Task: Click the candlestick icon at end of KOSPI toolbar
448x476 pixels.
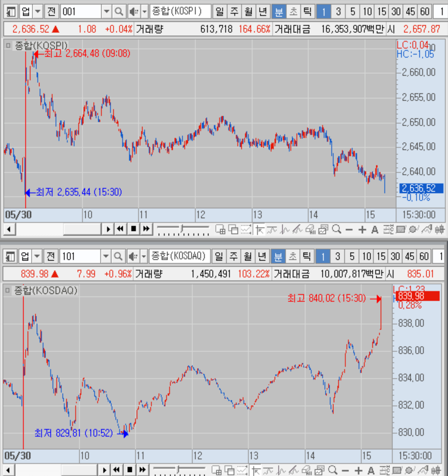Action: (x=439, y=229)
